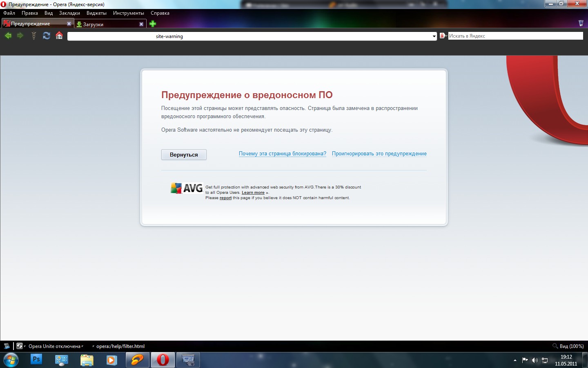Image resolution: width=588 pixels, height=368 pixels.
Task: Open the Control Panel taskbar icon
Action: point(62,360)
